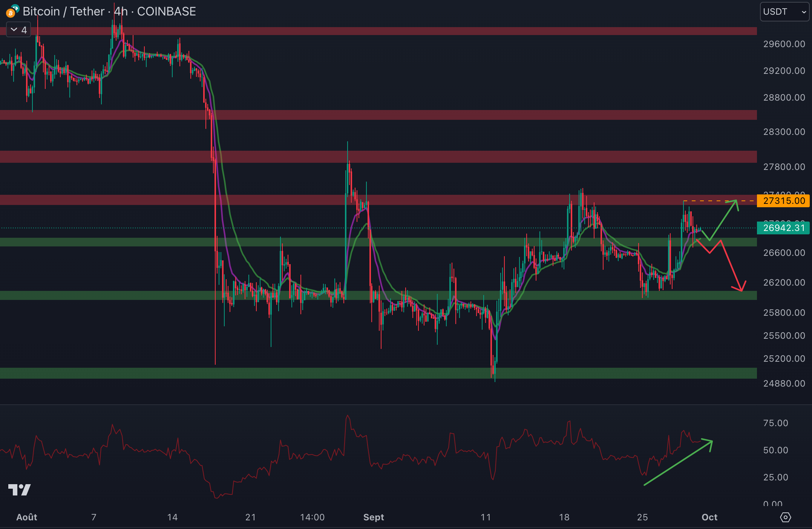The width and height of the screenshot is (812, 529).
Task: Click the TradingView logo watermark
Action: [x=19, y=490]
